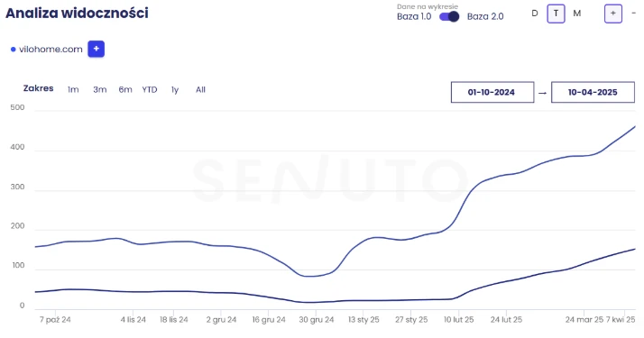Click the Baza 2.0 label

pyautogui.click(x=485, y=16)
